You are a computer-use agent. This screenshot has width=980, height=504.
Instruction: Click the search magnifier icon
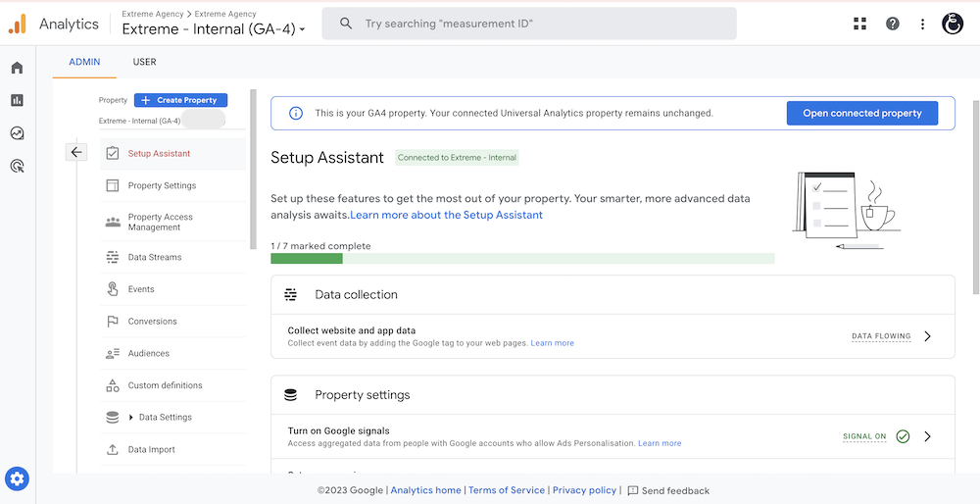click(346, 24)
